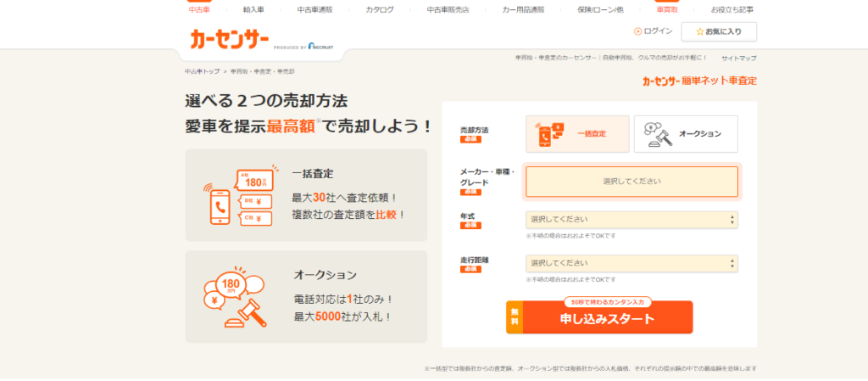Viewport: 868px width, 381px height.
Task: Click the 必須 badge under 年式
Action: point(470,226)
